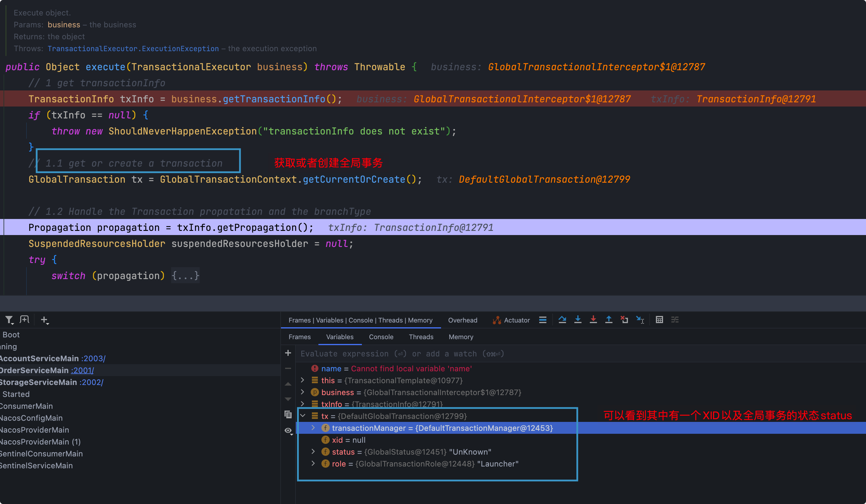The image size is (866, 504).
Task: Click the Drop Frame icon
Action: click(624, 320)
